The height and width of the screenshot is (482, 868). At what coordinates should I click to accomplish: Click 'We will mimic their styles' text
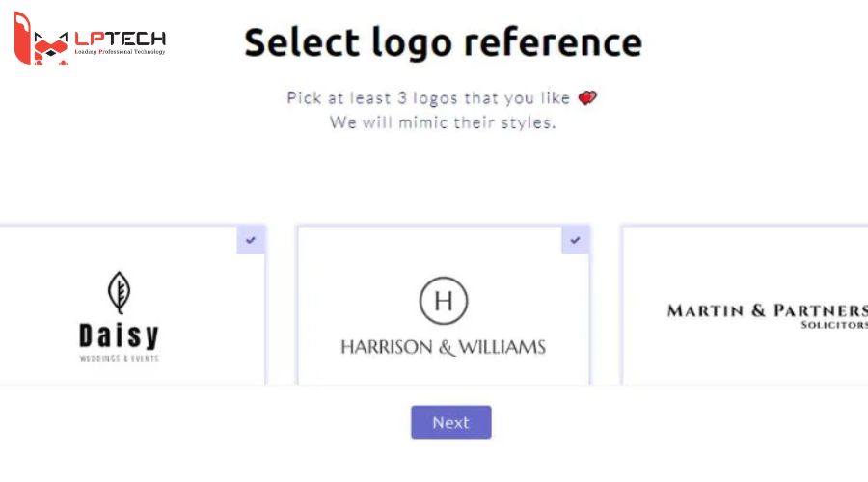[443, 122]
